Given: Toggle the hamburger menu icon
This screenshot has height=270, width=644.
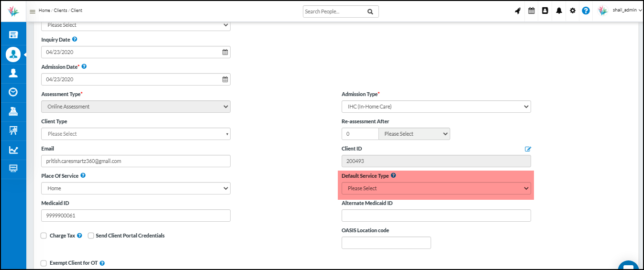Looking at the screenshot, I should pos(33,11).
